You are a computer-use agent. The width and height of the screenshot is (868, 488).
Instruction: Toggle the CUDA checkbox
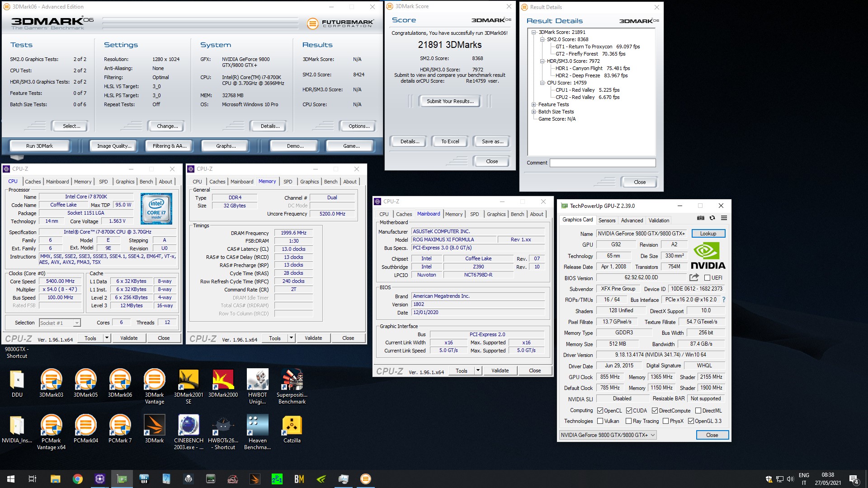(629, 411)
